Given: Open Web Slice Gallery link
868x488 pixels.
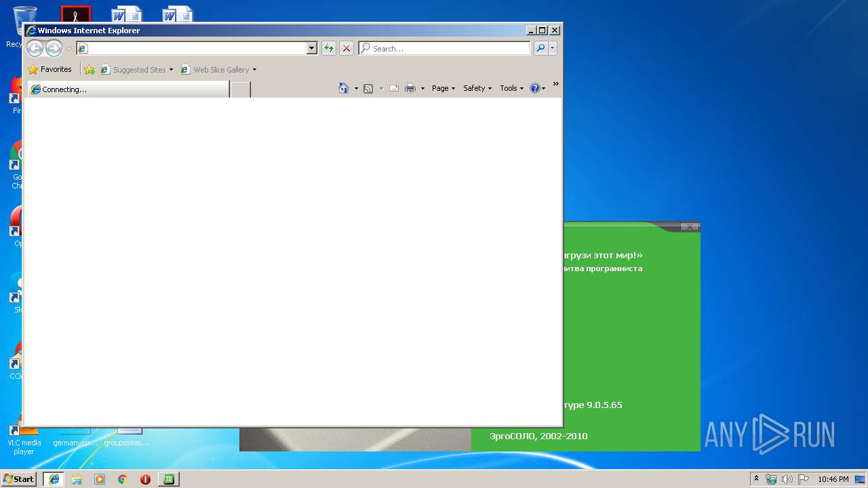Looking at the screenshot, I should 216,69.
